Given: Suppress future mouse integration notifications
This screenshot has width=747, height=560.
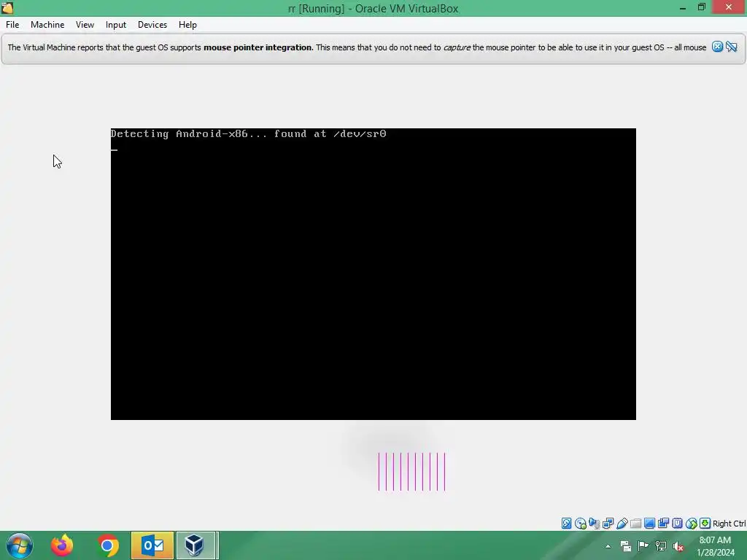Looking at the screenshot, I should pos(732,47).
